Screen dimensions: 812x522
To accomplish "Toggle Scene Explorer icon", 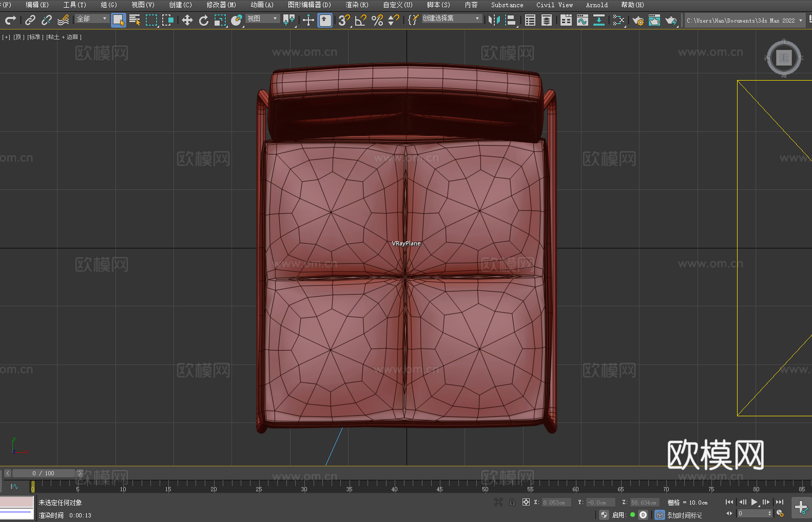I will [x=530, y=20].
